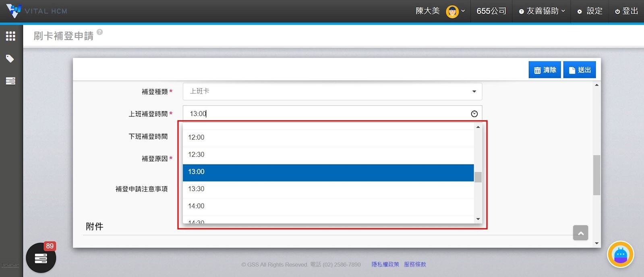The height and width of the screenshot is (277, 644).
Task: Open the server list sidebar icon
Action: tap(10, 81)
